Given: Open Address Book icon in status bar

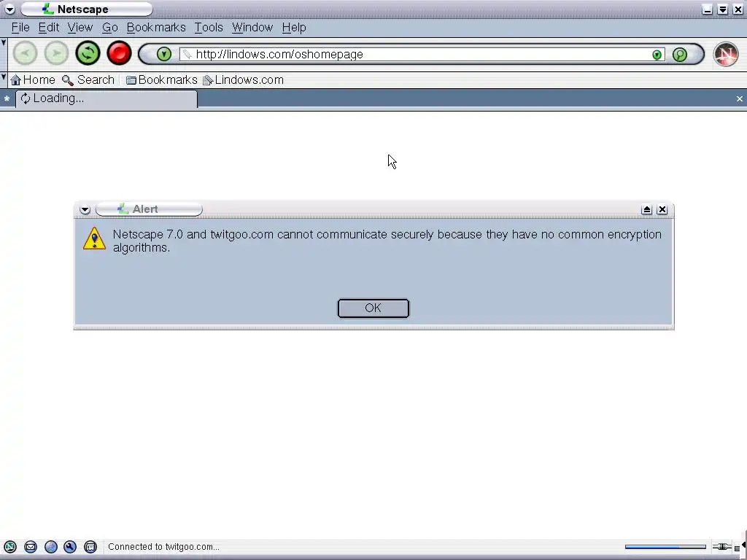Looking at the screenshot, I should (x=90, y=547).
